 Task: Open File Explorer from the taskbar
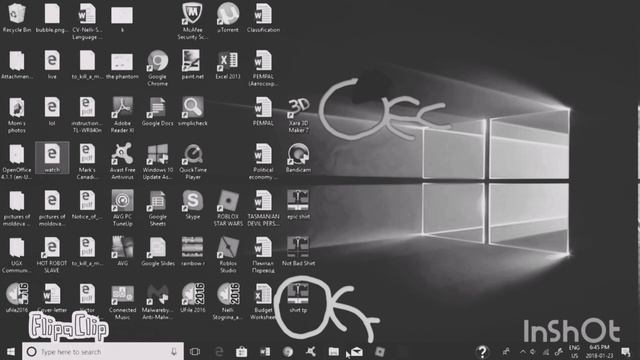click(333, 351)
